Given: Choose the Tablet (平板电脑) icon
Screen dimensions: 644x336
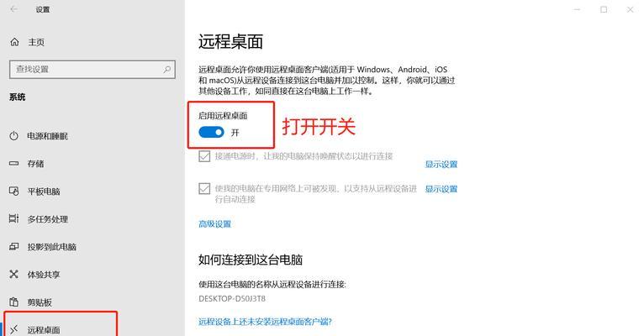Looking at the screenshot, I should point(14,192).
